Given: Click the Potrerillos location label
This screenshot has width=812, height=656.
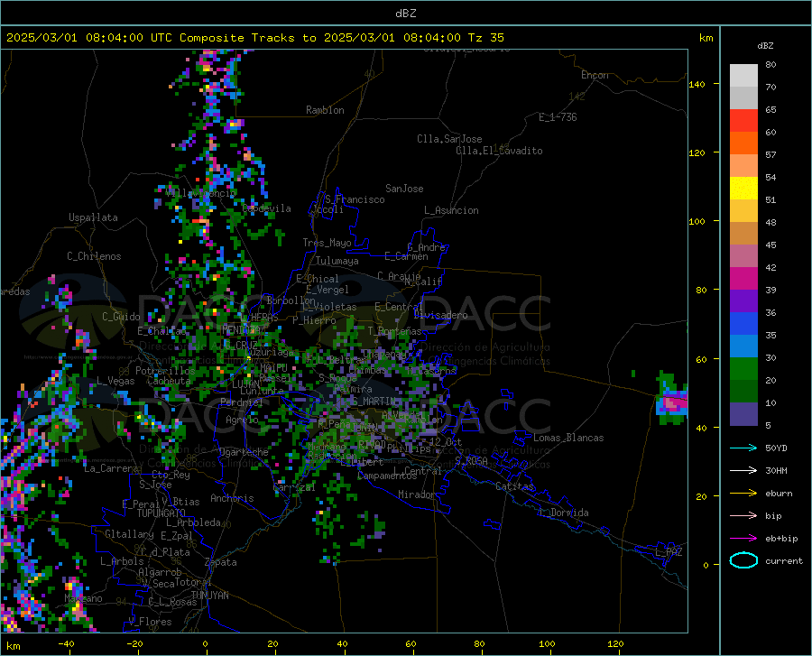Looking at the screenshot, I should tap(165, 371).
